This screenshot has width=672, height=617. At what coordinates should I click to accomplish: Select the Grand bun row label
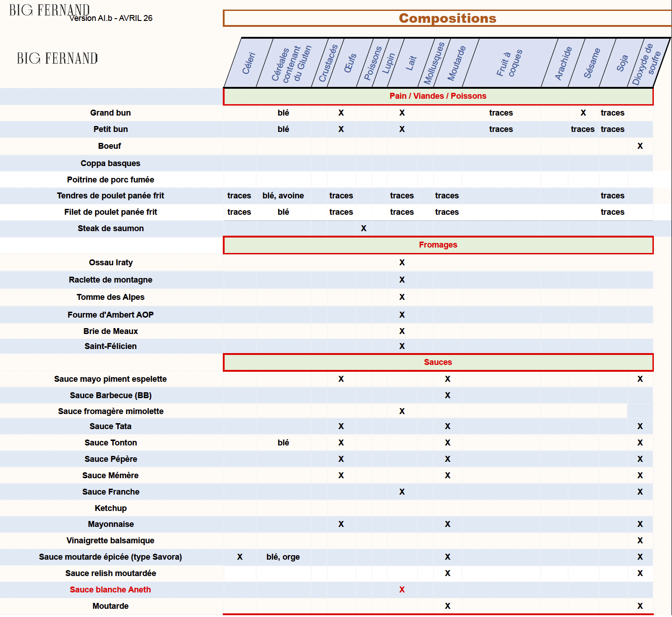[110, 113]
